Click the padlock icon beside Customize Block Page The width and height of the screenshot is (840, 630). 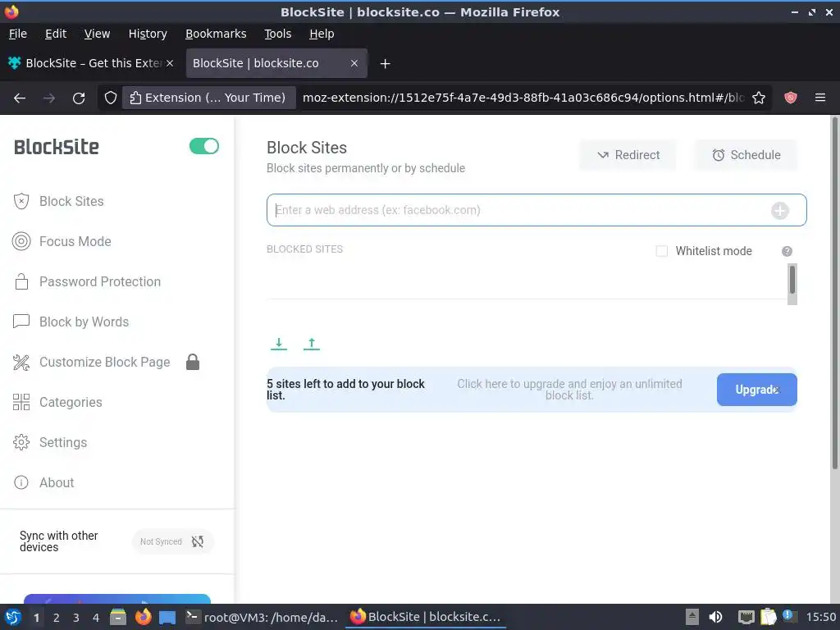[x=193, y=362]
